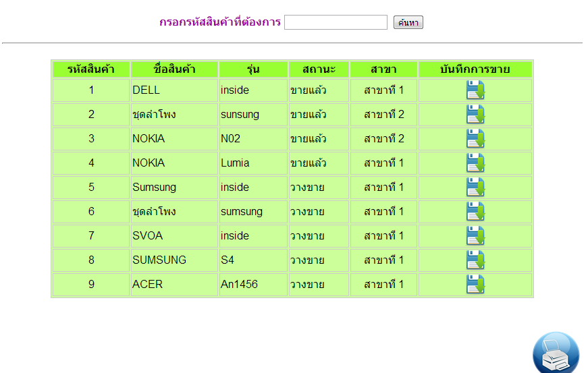Image resolution: width=588 pixels, height=373 pixels.
Task: Click the save-sale icon for ACER An1456
Action: pos(475,284)
